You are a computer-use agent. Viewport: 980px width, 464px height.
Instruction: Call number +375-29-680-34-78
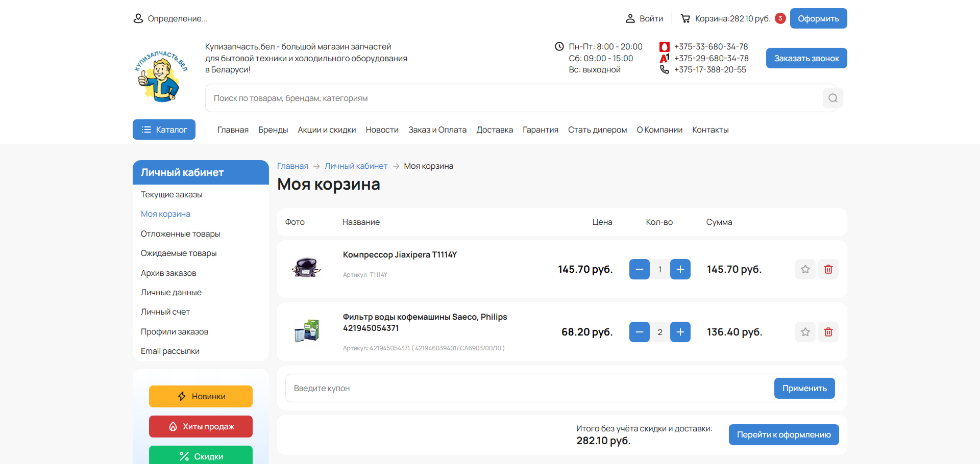pos(711,58)
